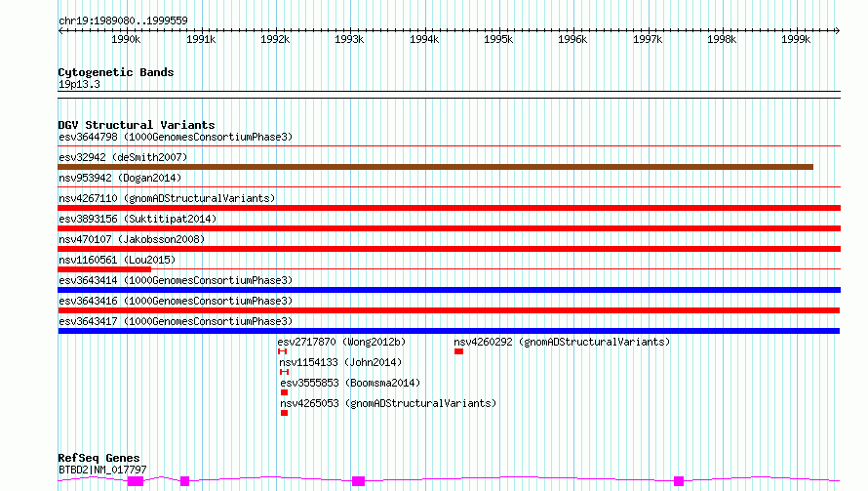Open variant nsv1160561 (Lou2015) label
The image size is (868, 491).
(117, 260)
